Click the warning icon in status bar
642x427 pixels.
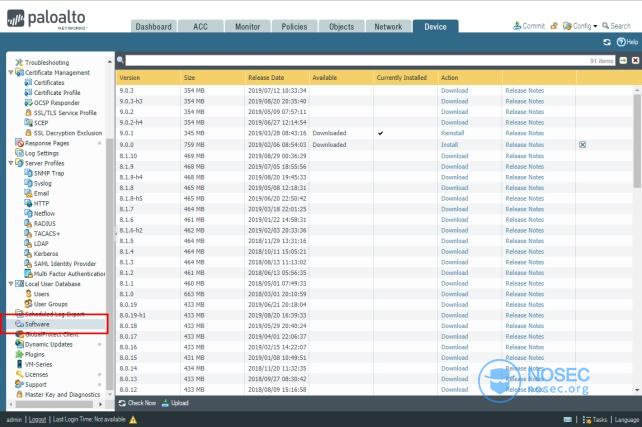133,420
